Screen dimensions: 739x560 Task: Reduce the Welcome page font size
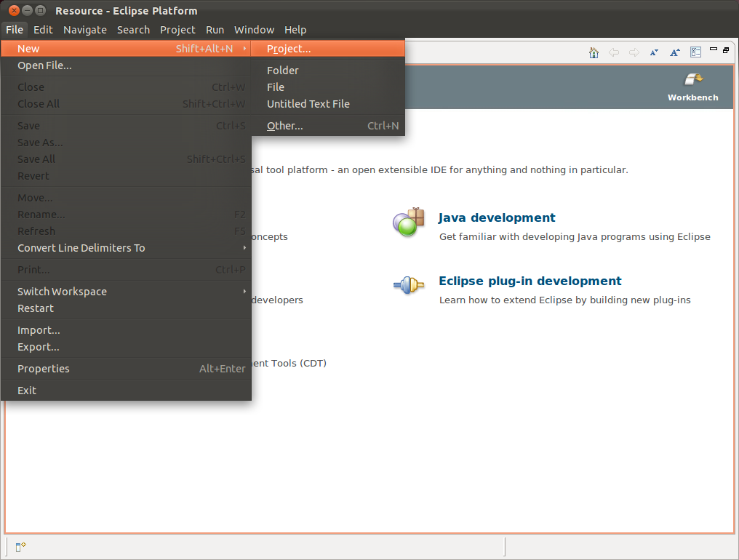click(x=654, y=52)
